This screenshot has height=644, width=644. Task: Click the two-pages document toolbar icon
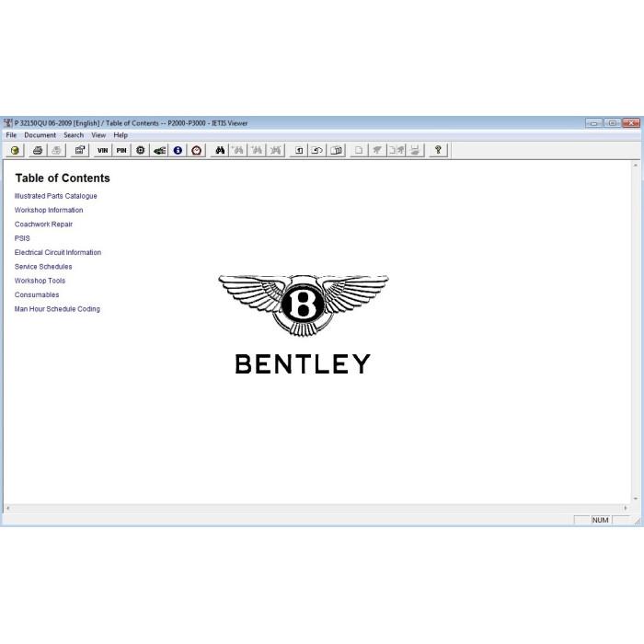click(x=336, y=150)
